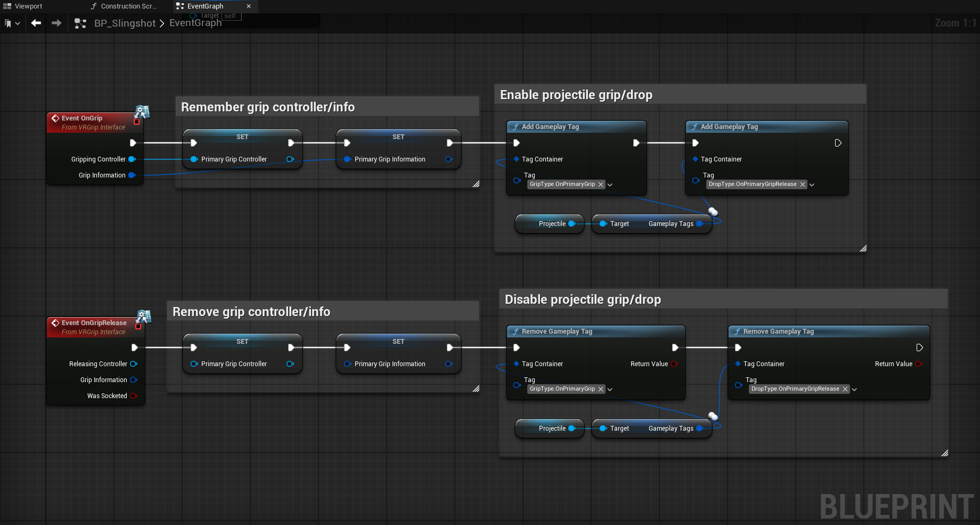Click the execution output pin of Event OnGrip

click(133, 143)
